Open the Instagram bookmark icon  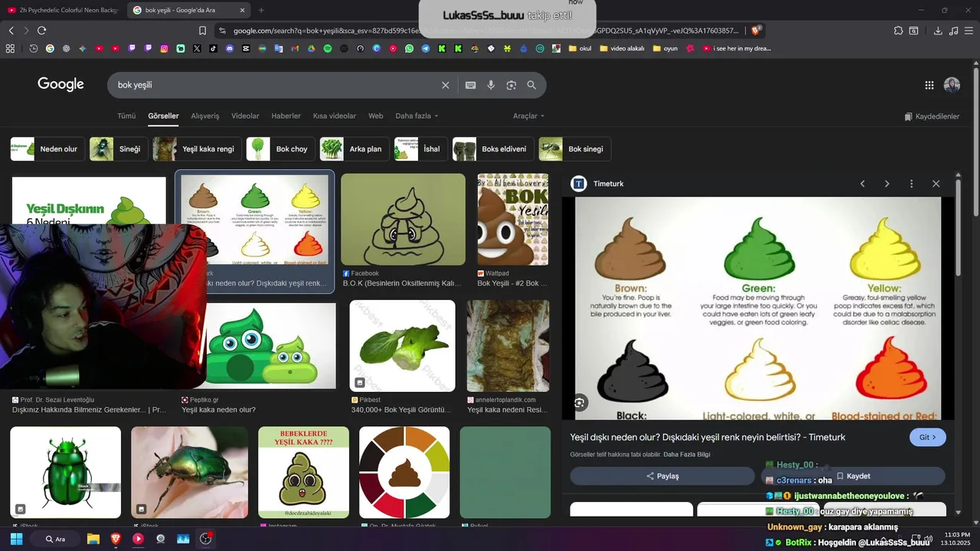click(164, 48)
